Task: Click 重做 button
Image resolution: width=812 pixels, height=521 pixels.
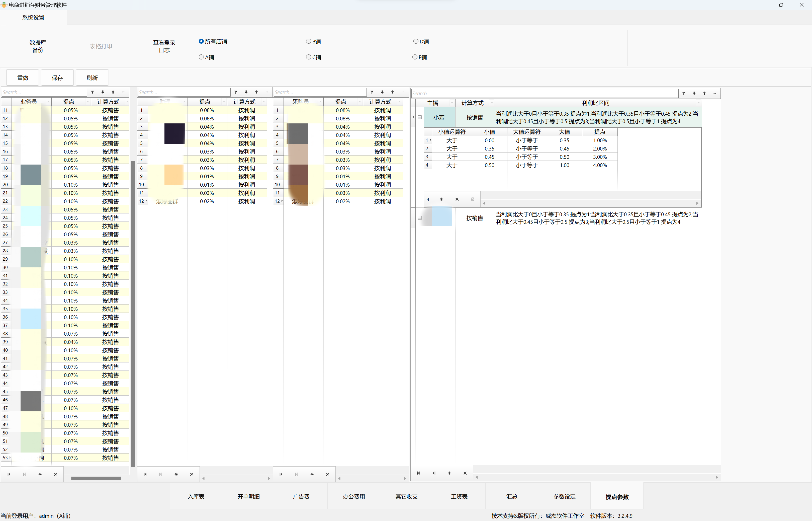Action: coord(23,78)
